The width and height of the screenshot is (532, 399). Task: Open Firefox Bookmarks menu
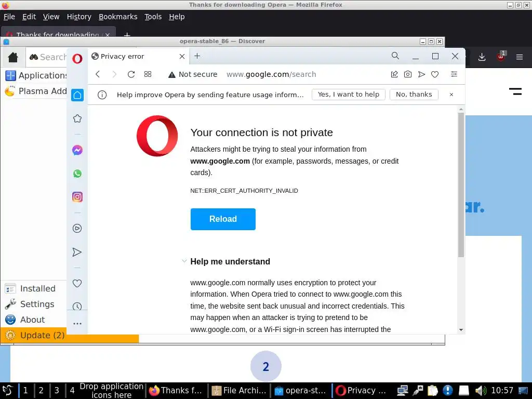click(118, 17)
